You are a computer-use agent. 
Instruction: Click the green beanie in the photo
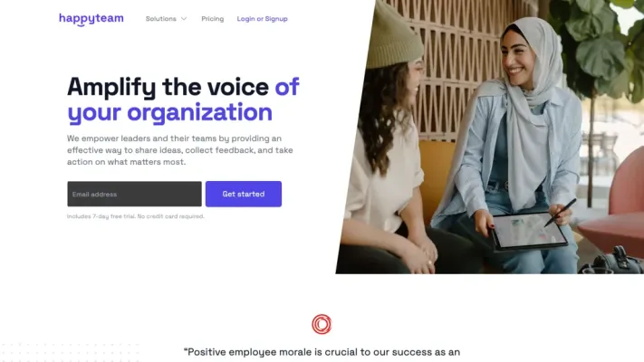click(x=393, y=37)
